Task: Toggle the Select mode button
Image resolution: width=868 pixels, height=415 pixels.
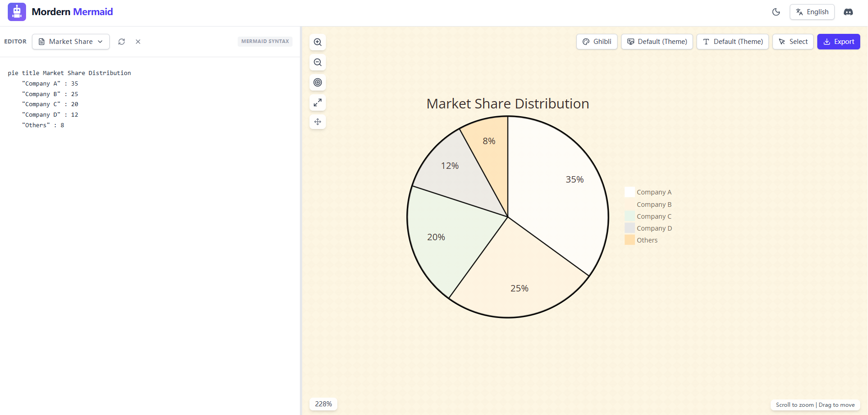Action: click(793, 42)
